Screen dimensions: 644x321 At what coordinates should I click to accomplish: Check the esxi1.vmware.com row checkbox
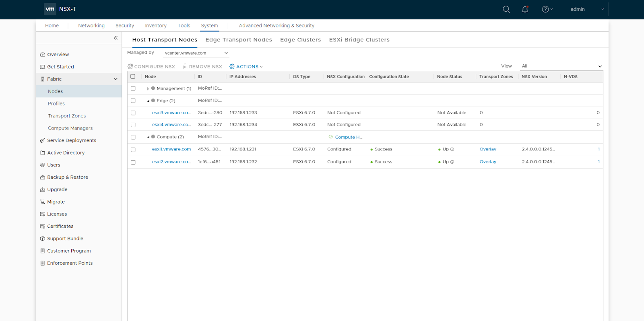(x=133, y=150)
